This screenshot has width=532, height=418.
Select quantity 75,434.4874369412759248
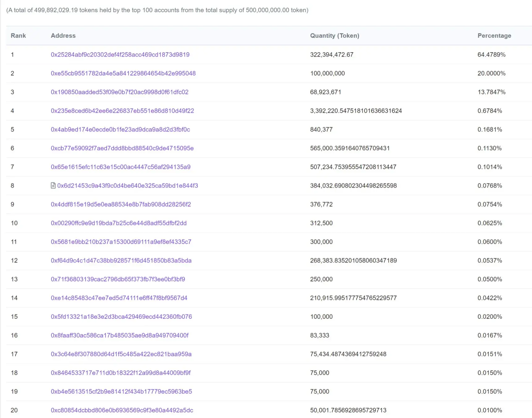348,354
